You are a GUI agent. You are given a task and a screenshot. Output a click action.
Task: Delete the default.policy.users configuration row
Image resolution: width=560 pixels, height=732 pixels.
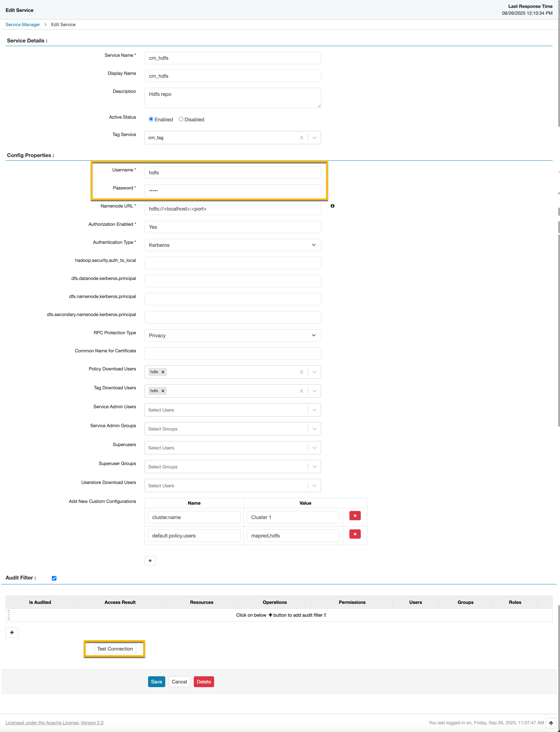point(355,534)
